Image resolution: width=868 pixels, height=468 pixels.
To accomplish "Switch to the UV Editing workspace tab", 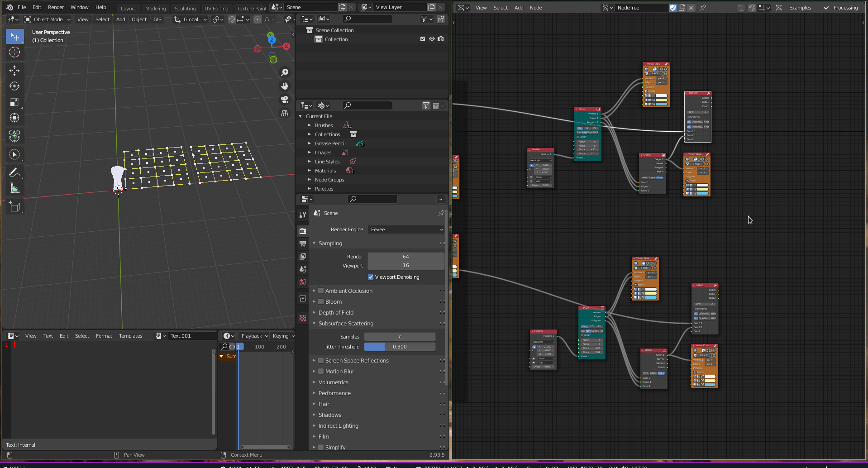I will point(216,8).
